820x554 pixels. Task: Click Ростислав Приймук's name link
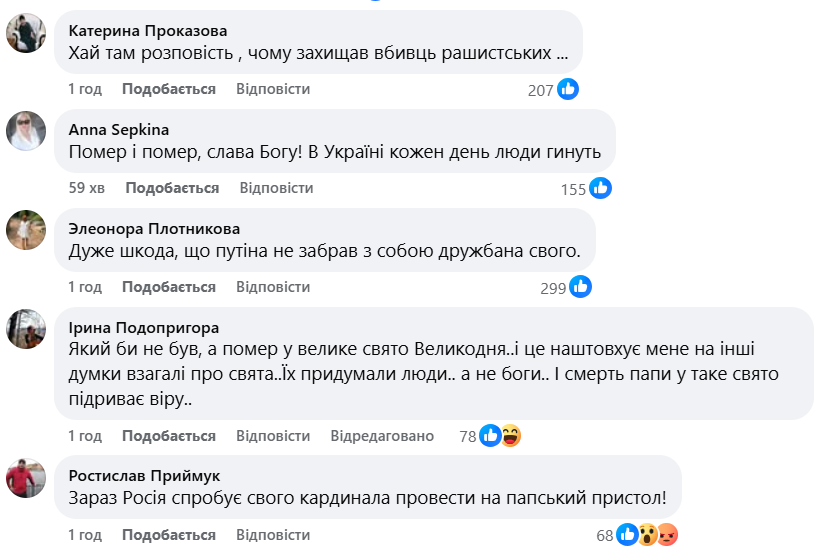point(144,475)
